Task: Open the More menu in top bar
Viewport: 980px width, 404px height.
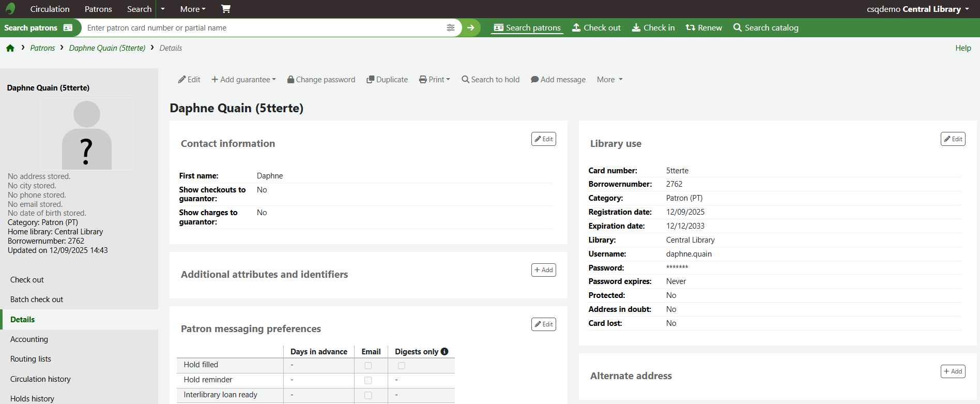Action: click(193, 9)
